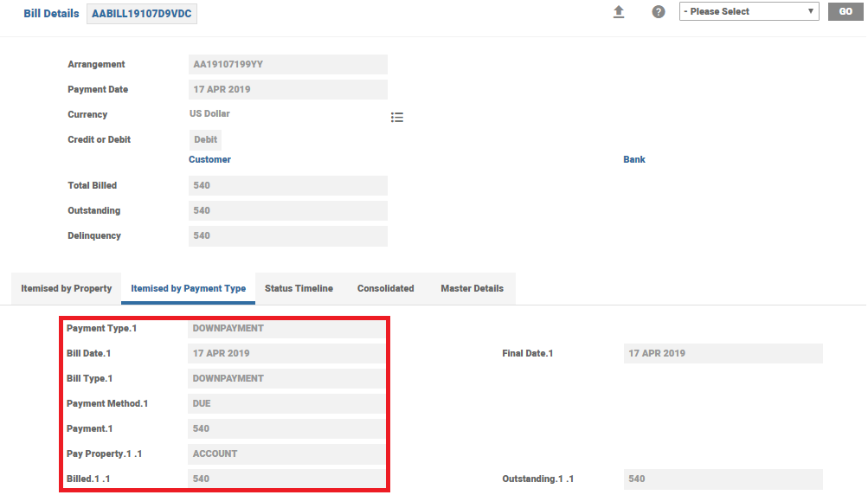Open the Status Timeline tab
Image resolution: width=868 pixels, height=495 pixels.
pyautogui.click(x=299, y=289)
